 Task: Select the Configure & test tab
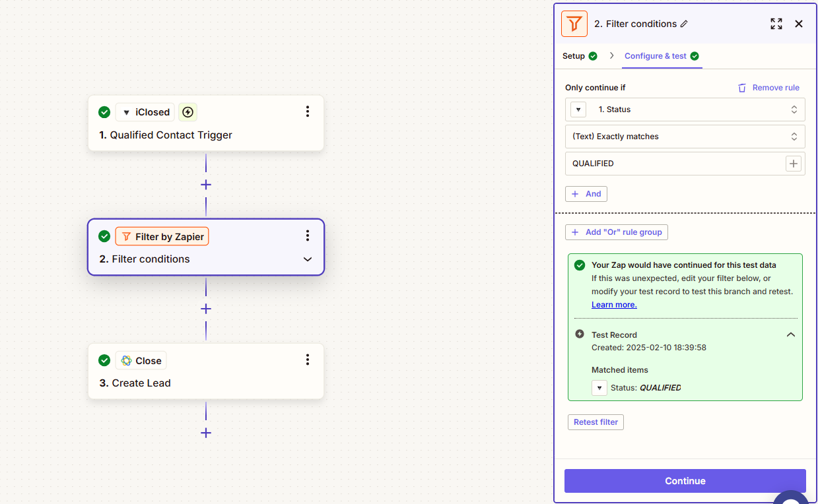pos(656,56)
